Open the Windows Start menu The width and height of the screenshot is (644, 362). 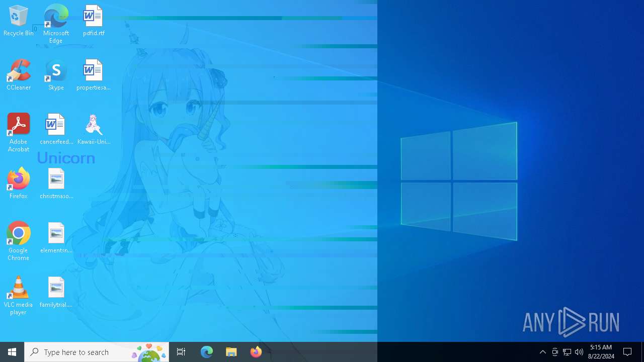coord(12,352)
